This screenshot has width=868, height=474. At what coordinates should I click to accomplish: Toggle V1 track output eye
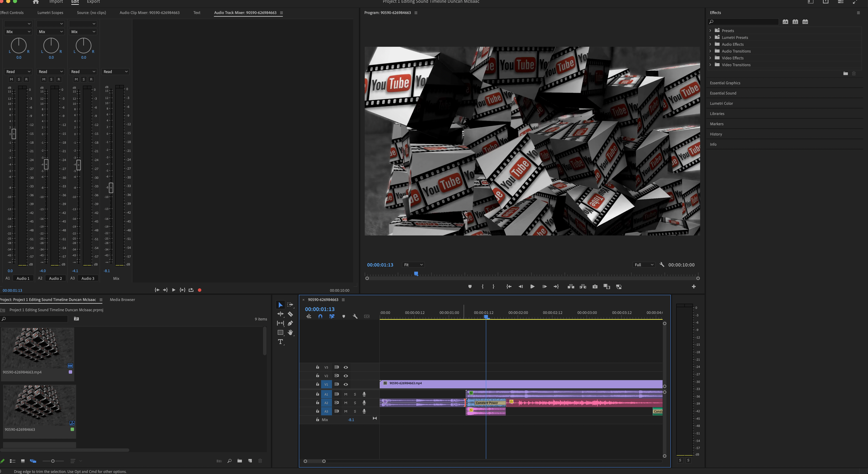click(346, 384)
